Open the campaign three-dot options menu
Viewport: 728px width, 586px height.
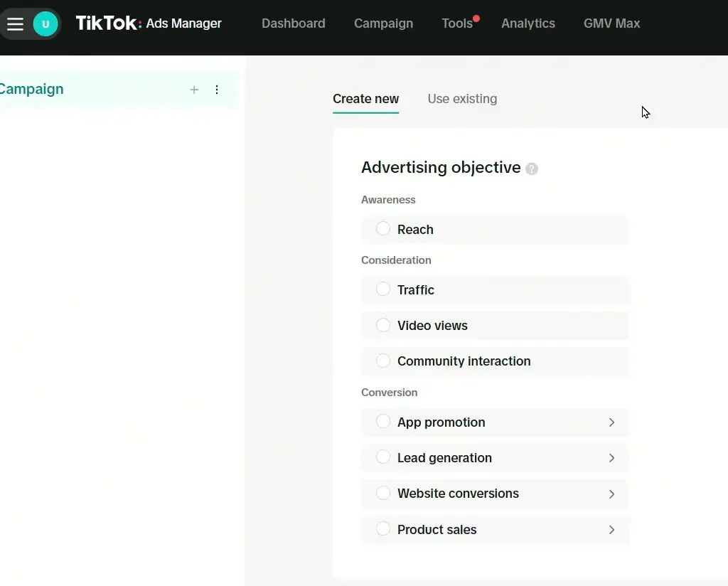point(217,90)
